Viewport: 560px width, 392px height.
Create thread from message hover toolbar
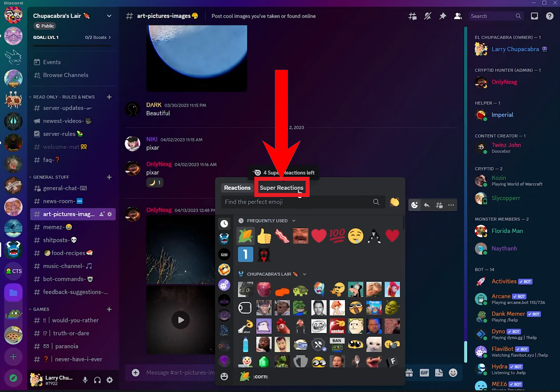pyautogui.click(x=439, y=205)
